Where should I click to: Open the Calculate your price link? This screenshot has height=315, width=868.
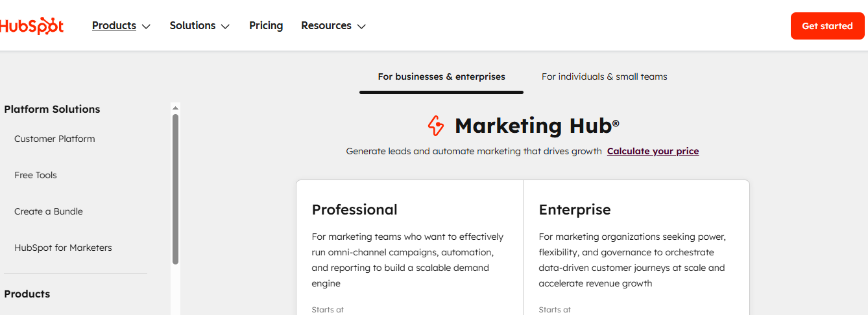pos(653,151)
